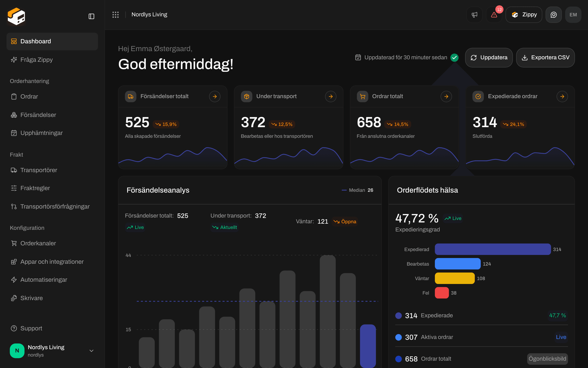The height and width of the screenshot is (368, 588).
Task: Open Support link in sidebar
Action: pos(52,328)
